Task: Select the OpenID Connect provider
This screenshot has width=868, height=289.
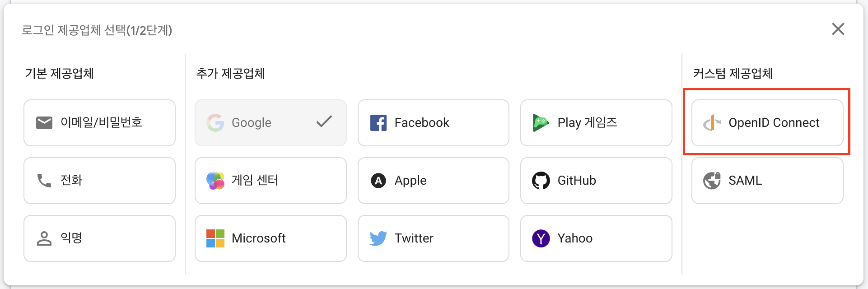Action: click(767, 123)
